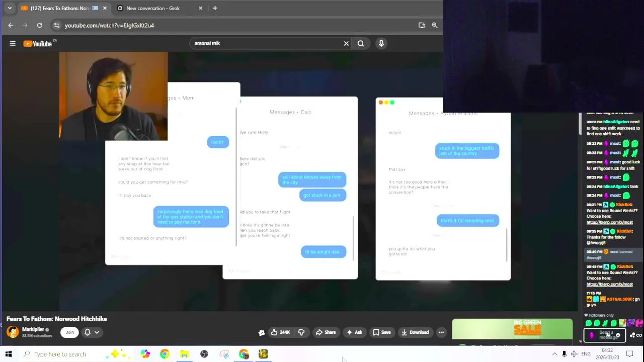Open a new browser tab
This screenshot has height=362, width=644.
[215, 8]
